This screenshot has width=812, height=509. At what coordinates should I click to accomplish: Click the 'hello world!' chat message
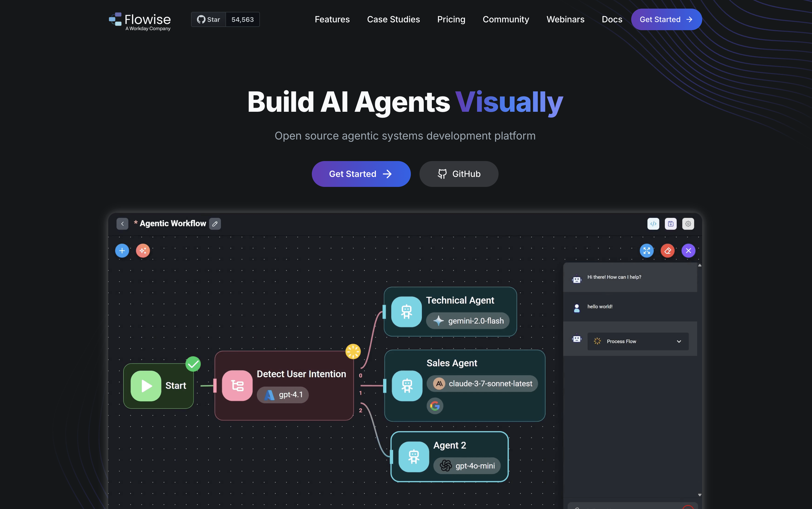[x=600, y=307]
